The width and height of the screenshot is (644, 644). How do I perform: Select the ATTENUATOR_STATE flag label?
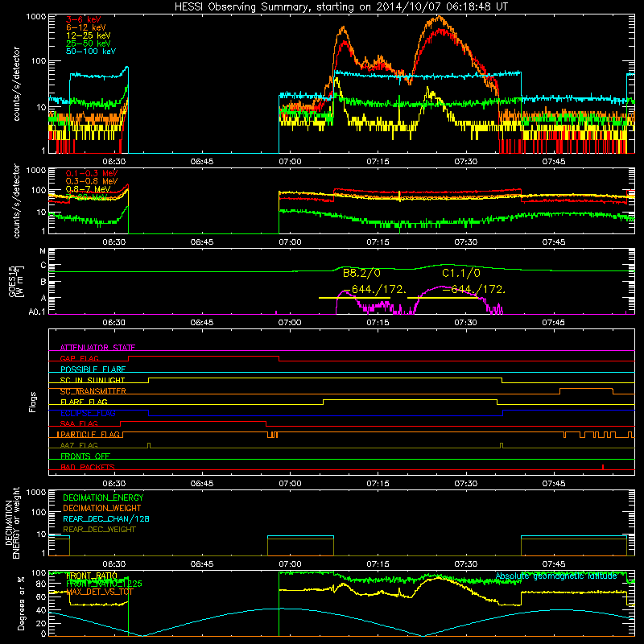pyautogui.click(x=97, y=348)
